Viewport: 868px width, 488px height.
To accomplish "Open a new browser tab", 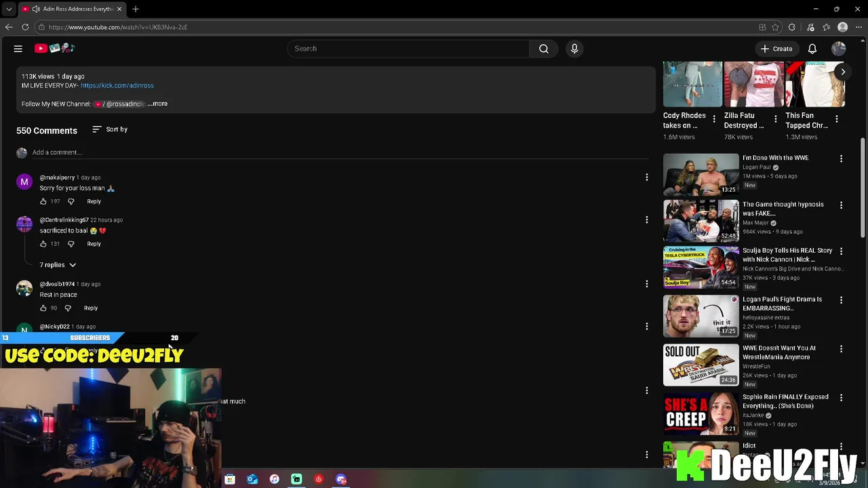I will (x=136, y=9).
